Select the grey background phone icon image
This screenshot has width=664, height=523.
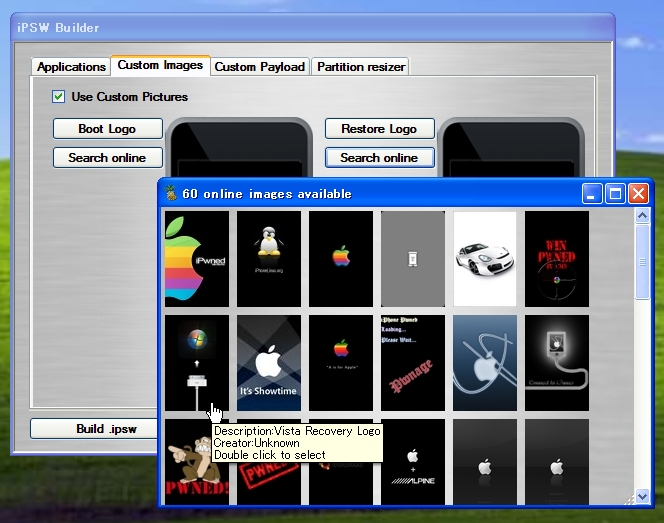(x=413, y=259)
